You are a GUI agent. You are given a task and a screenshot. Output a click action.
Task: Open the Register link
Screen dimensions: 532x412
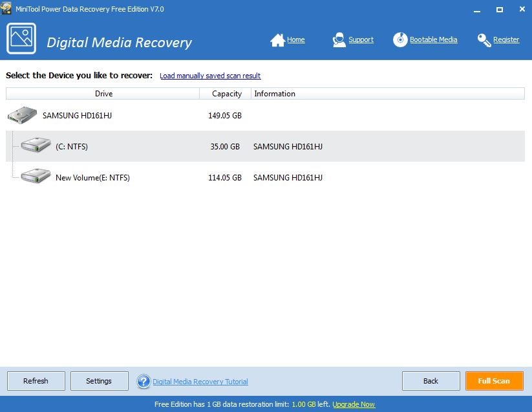[506, 39]
